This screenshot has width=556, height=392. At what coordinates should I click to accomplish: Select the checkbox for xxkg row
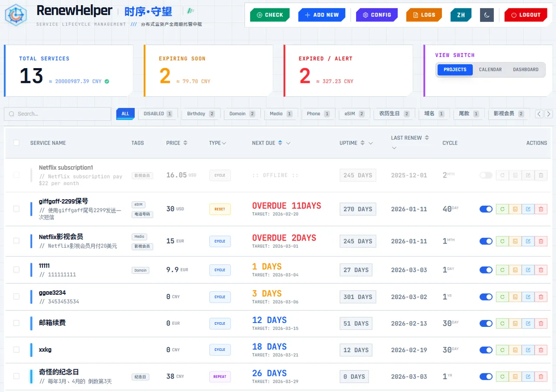coord(16,349)
